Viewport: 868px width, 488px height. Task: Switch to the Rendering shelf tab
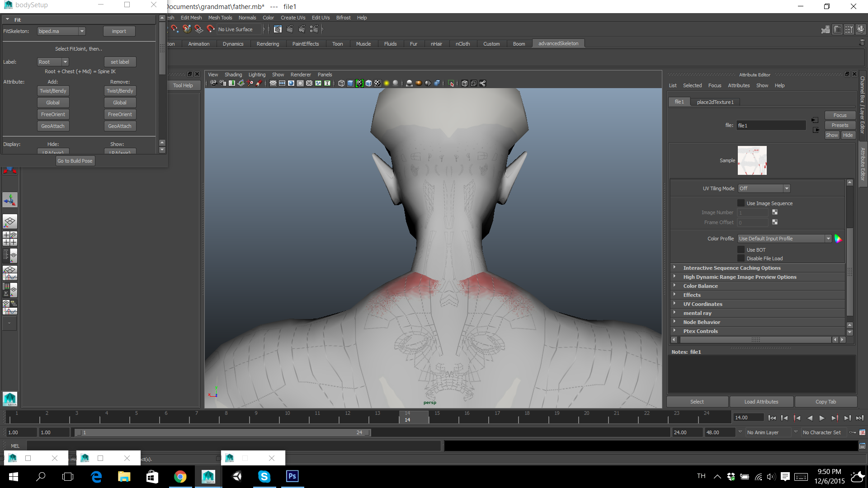(268, 44)
